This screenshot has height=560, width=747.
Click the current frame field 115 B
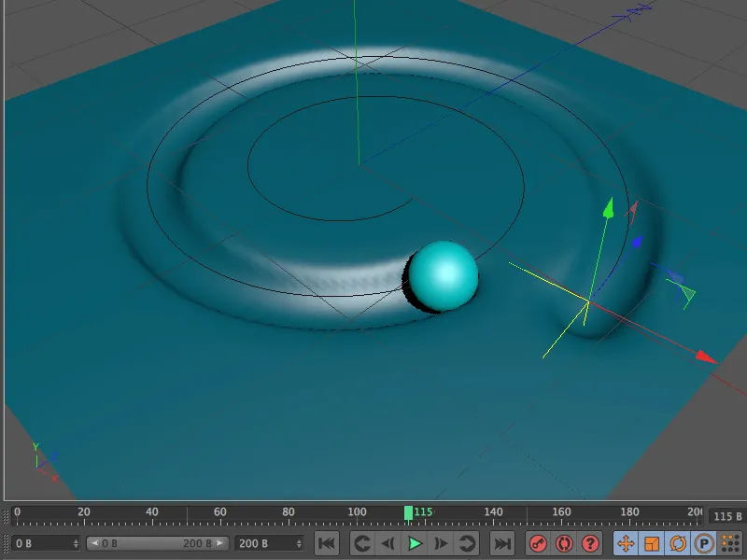(726, 516)
